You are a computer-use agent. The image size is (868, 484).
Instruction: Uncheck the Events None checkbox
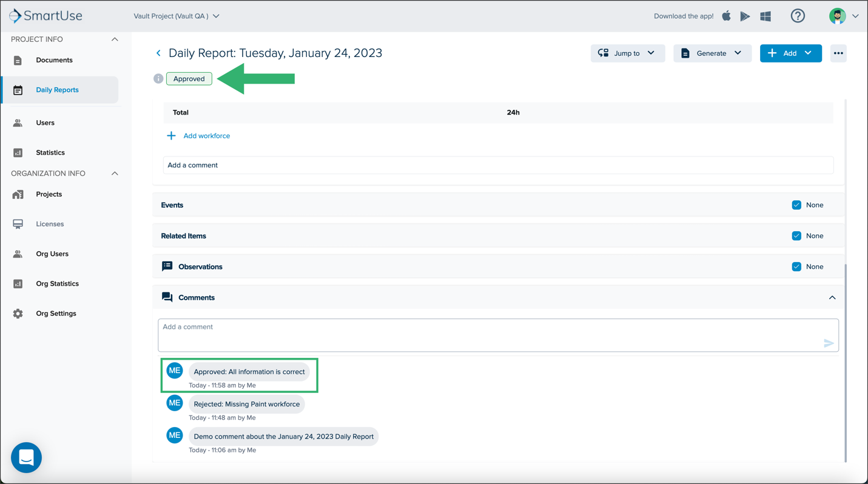[796, 205]
